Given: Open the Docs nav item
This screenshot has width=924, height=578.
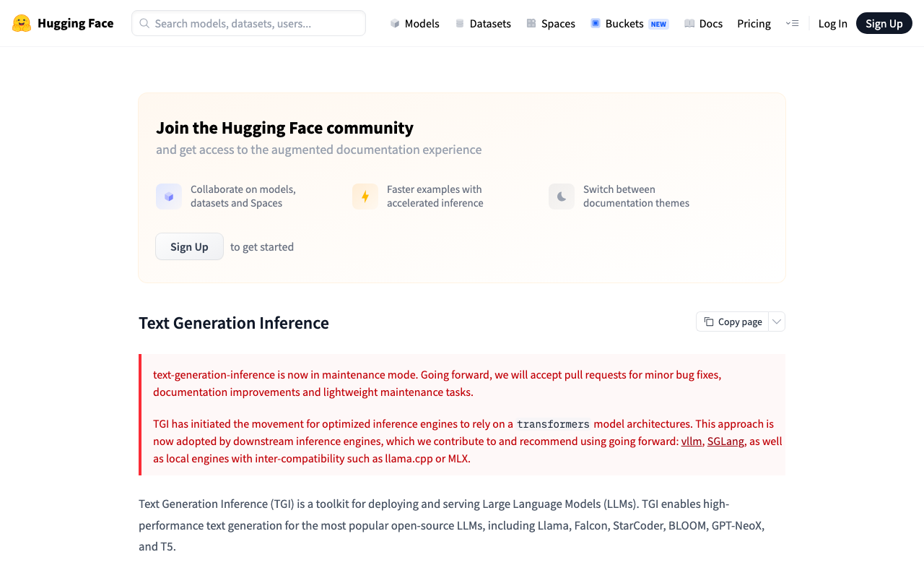Looking at the screenshot, I should (x=703, y=23).
